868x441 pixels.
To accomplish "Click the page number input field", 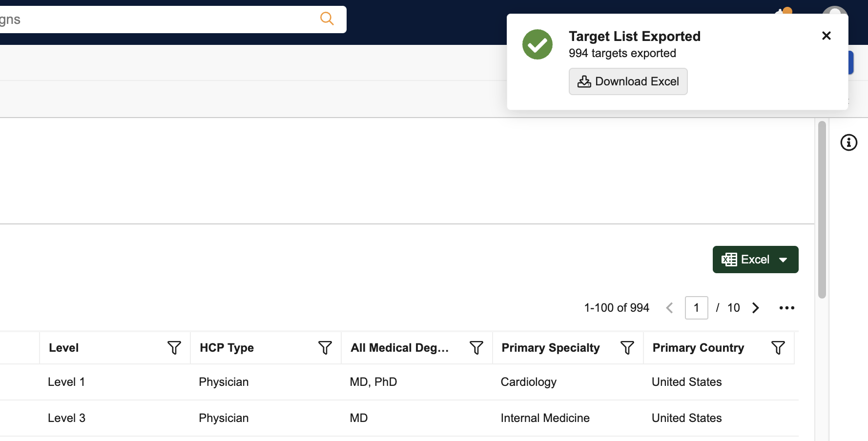I will coord(696,308).
